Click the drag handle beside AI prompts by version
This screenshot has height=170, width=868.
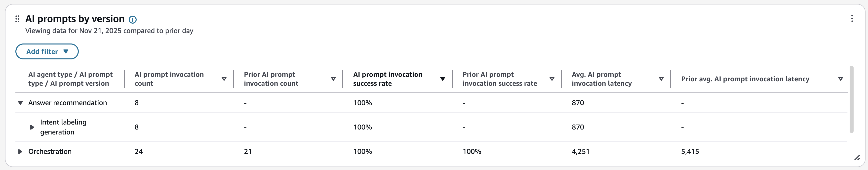[18, 19]
